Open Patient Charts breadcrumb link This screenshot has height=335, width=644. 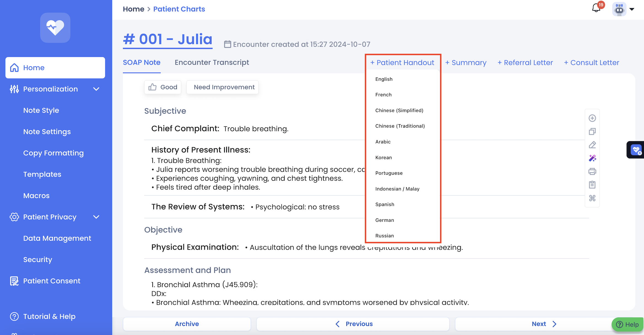tap(179, 9)
